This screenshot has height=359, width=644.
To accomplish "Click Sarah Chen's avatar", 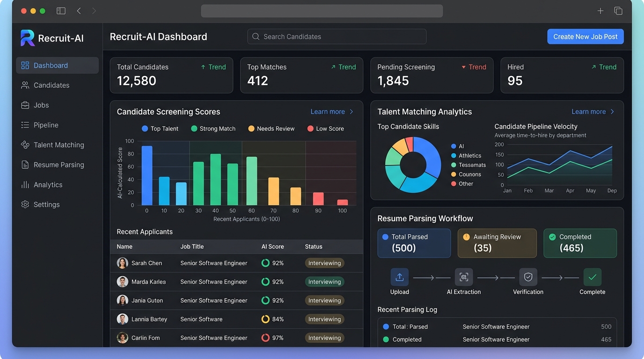I will tap(122, 263).
